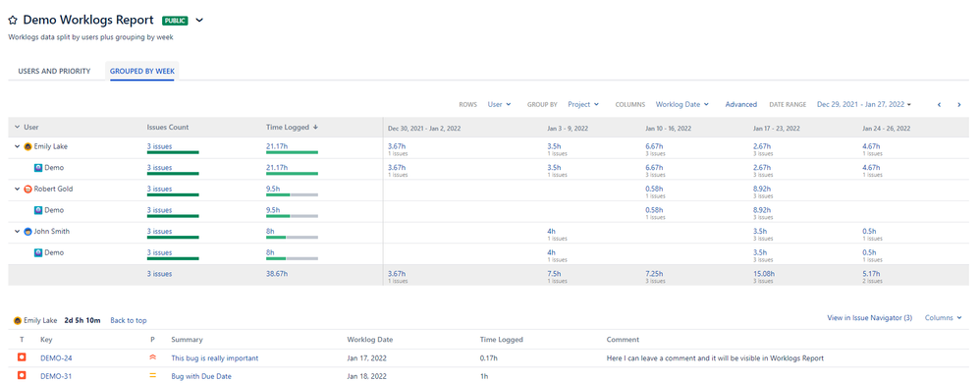Collapse the John Smith row

coord(17,231)
